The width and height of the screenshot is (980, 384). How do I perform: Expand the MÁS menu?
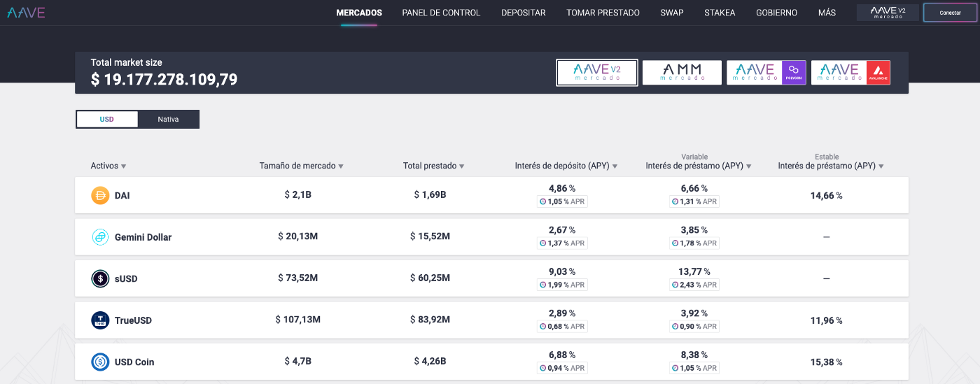827,13
